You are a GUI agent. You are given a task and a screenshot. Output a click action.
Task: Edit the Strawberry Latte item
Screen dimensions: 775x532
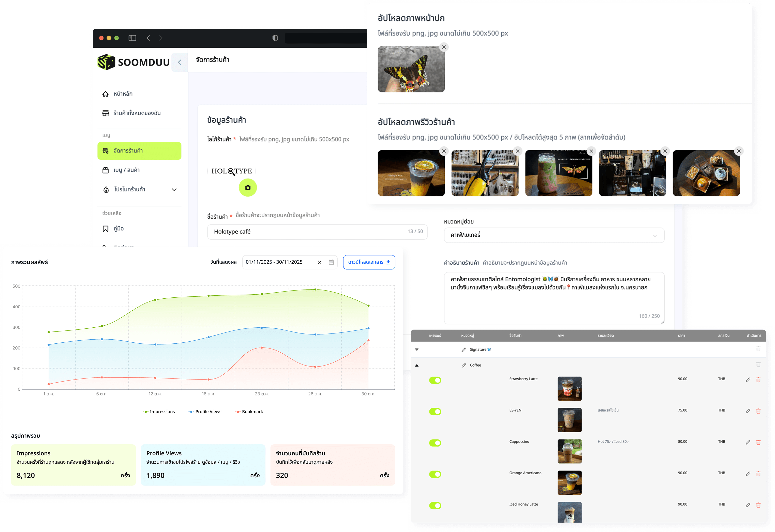[x=748, y=380]
